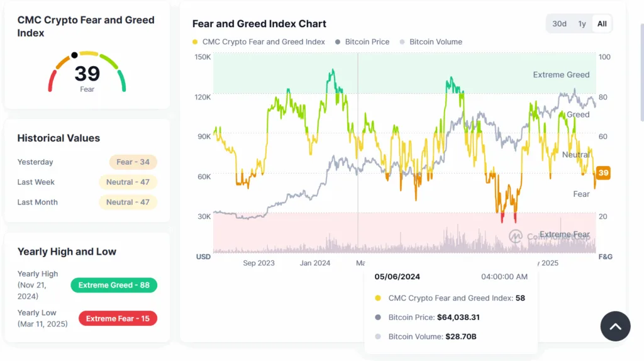The image size is (644, 361).
Task: Click the orange 39 current value marker
Action: tap(603, 173)
